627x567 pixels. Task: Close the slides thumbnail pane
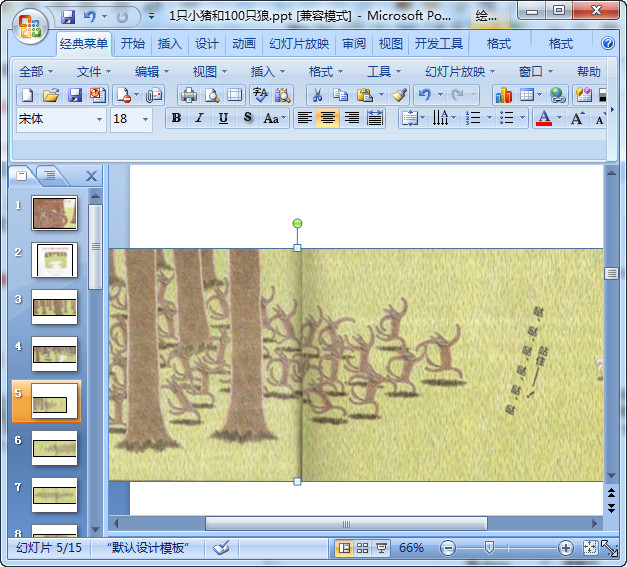92,176
